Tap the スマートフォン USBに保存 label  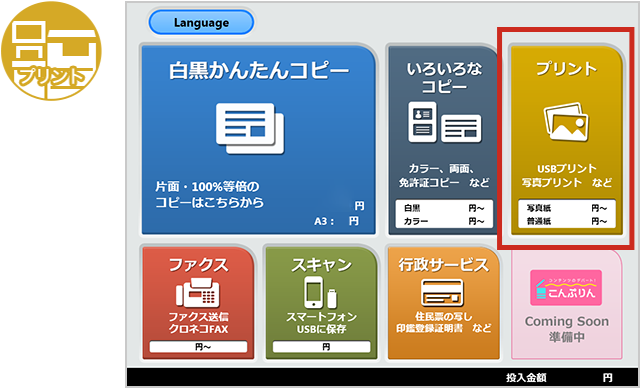(x=321, y=323)
